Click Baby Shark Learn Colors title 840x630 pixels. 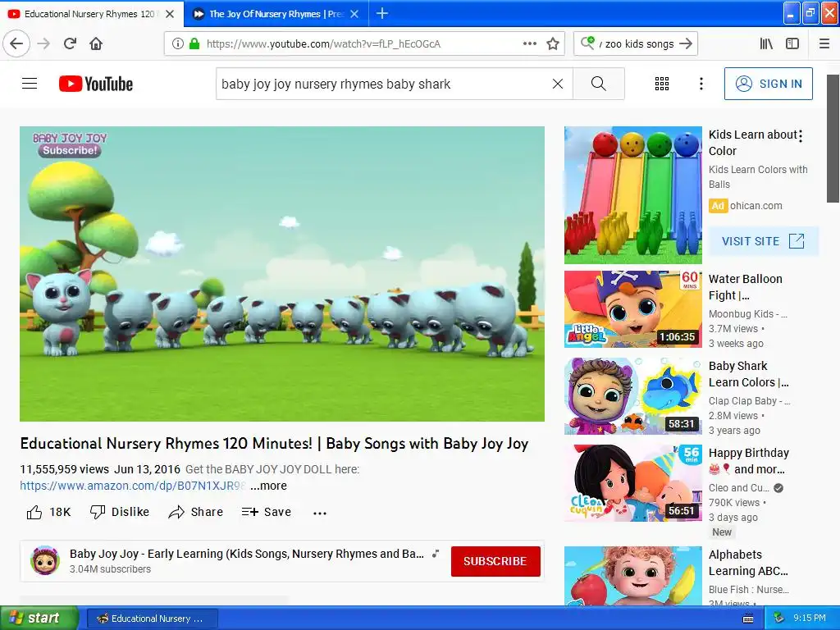[748, 374]
